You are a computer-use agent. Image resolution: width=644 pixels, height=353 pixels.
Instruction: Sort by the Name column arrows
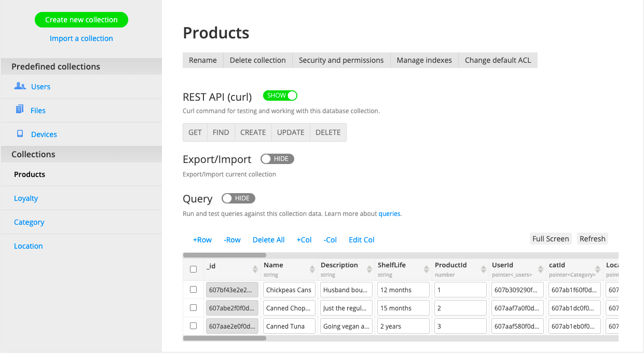point(312,269)
